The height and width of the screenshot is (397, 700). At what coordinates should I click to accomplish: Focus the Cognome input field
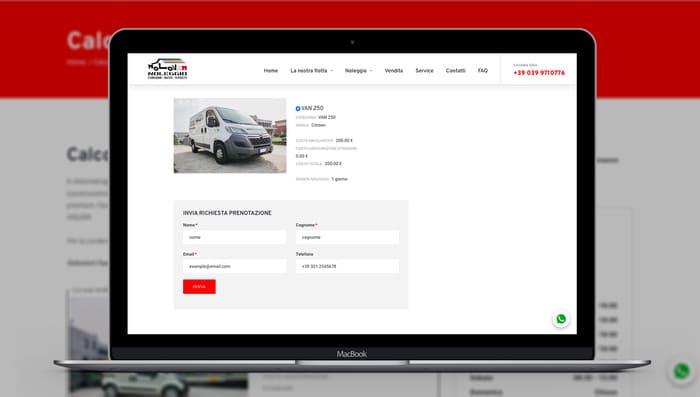coord(347,237)
